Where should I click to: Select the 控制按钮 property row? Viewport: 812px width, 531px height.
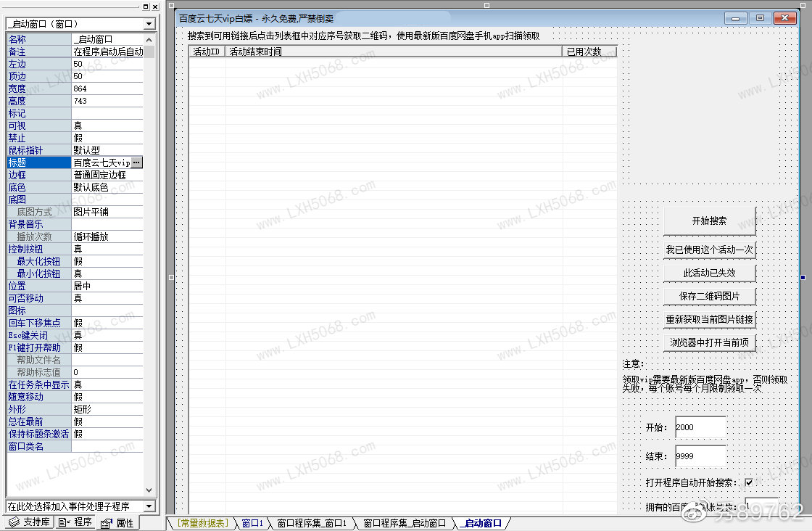(x=75, y=250)
